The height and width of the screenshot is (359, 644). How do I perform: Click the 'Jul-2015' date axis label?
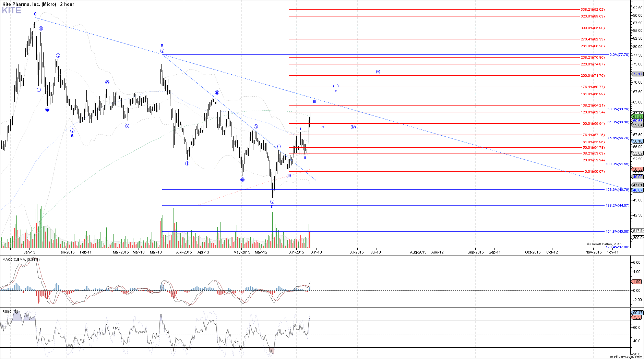point(357,252)
